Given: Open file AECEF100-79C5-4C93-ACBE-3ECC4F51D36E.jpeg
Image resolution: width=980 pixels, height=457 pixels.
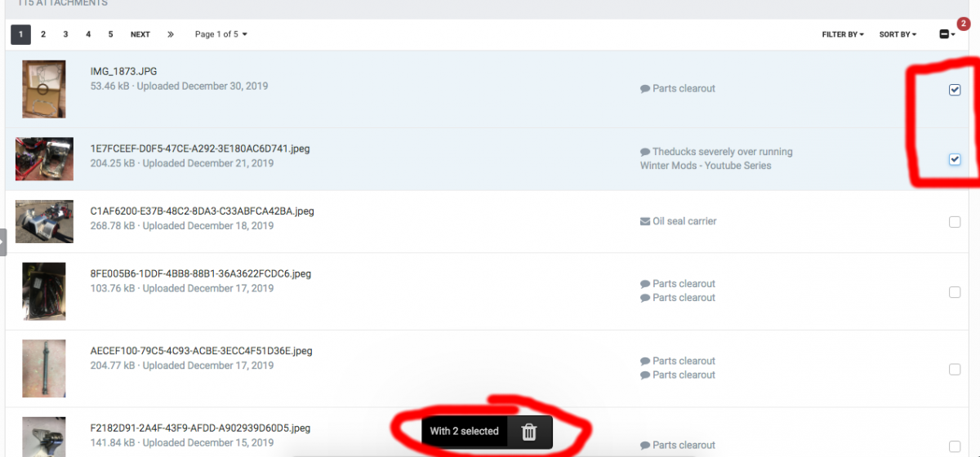Looking at the screenshot, I should click(x=201, y=351).
